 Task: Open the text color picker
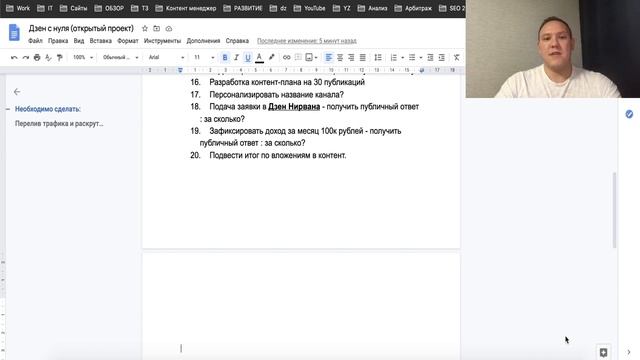(259, 58)
